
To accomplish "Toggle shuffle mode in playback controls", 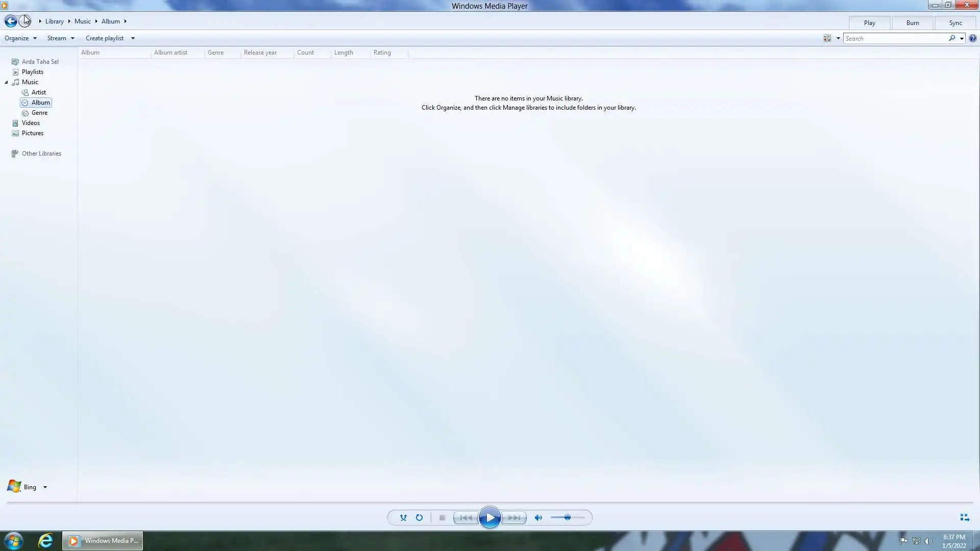I will [x=403, y=517].
